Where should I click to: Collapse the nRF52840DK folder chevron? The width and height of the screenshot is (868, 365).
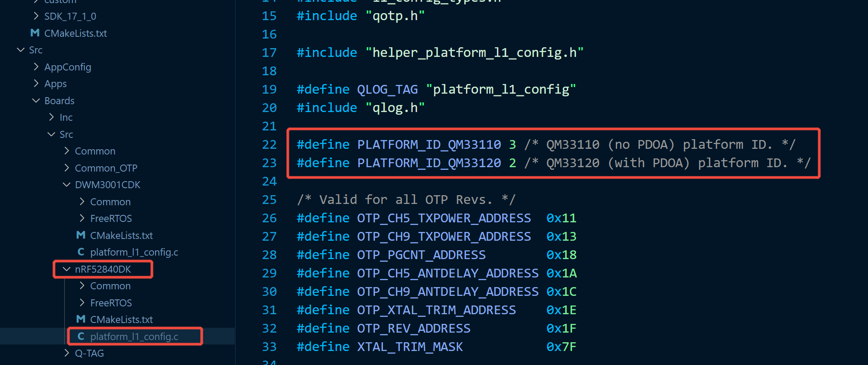[x=66, y=269]
